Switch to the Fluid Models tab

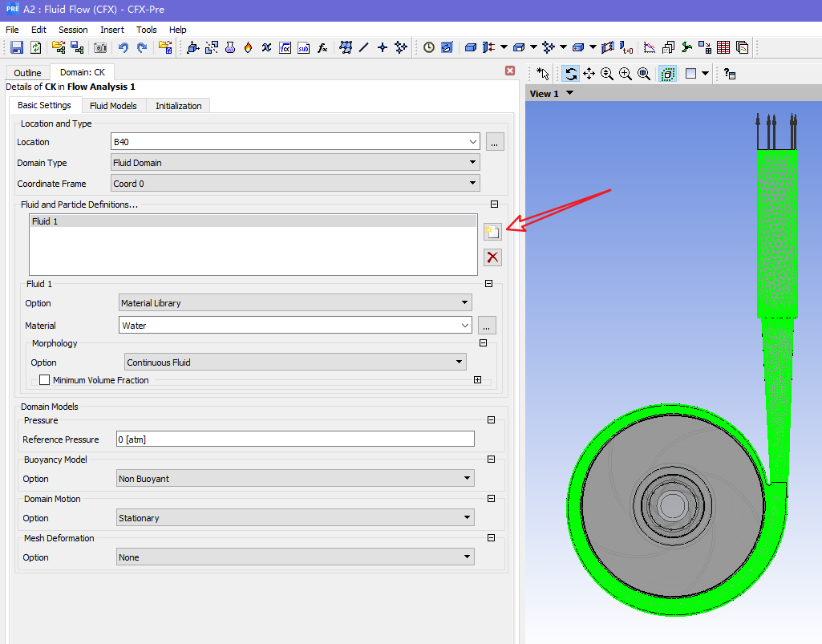(113, 106)
